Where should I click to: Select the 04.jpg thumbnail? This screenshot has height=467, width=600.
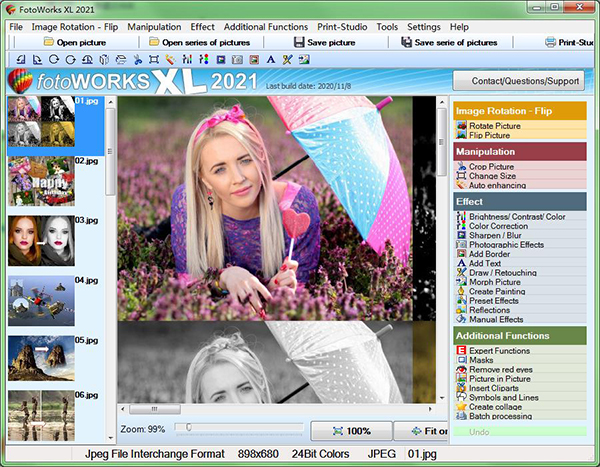point(41,301)
